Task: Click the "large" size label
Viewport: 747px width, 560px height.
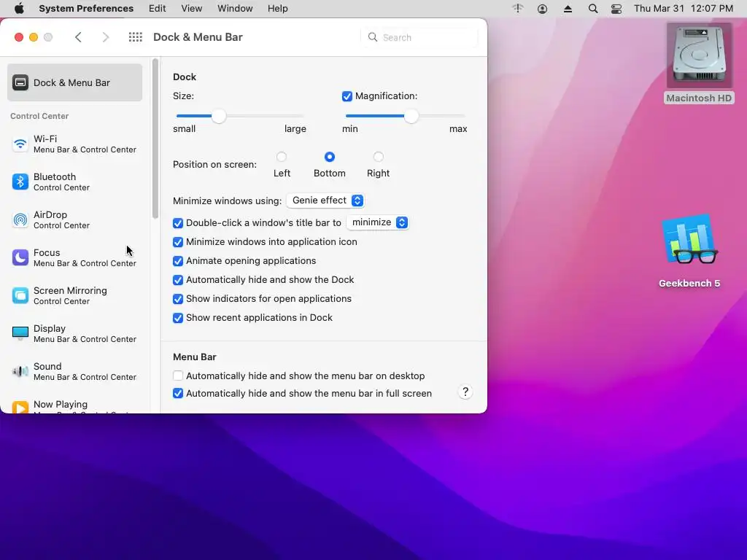Action: [295, 129]
